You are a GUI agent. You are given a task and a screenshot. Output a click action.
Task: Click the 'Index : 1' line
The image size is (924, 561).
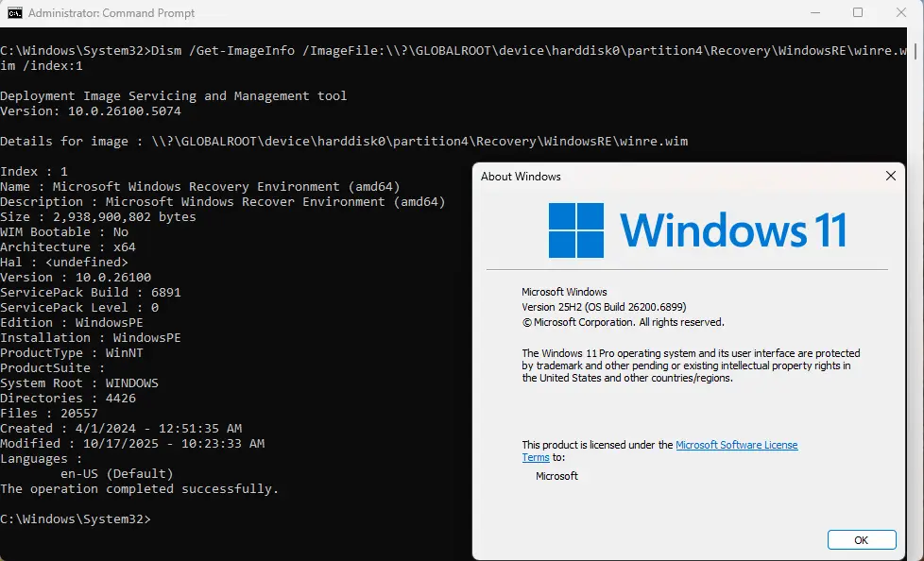tap(34, 172)
